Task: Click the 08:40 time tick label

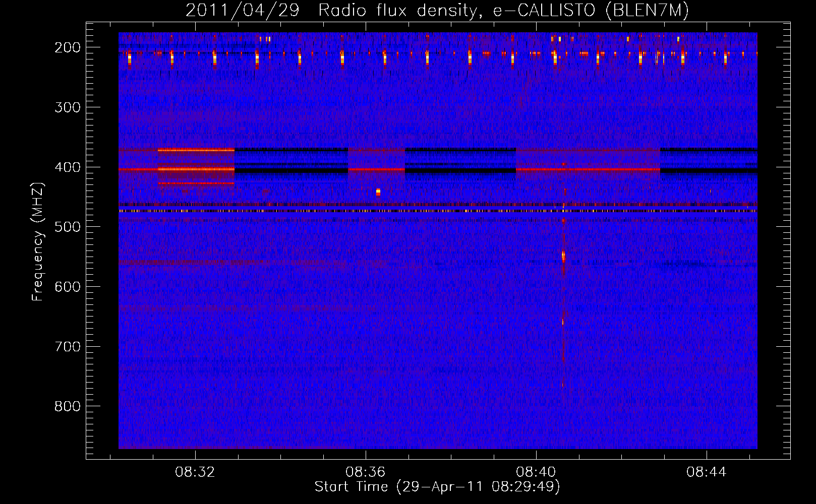Action: point(536,472)
